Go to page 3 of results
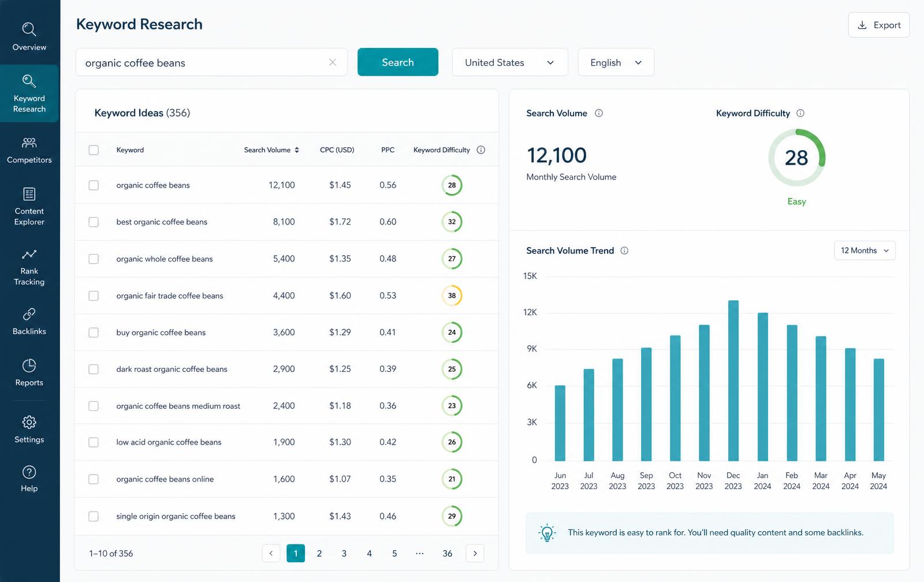The width and height of the screenshot is (924, 582). pyautogui.click(x=344, y=553)
